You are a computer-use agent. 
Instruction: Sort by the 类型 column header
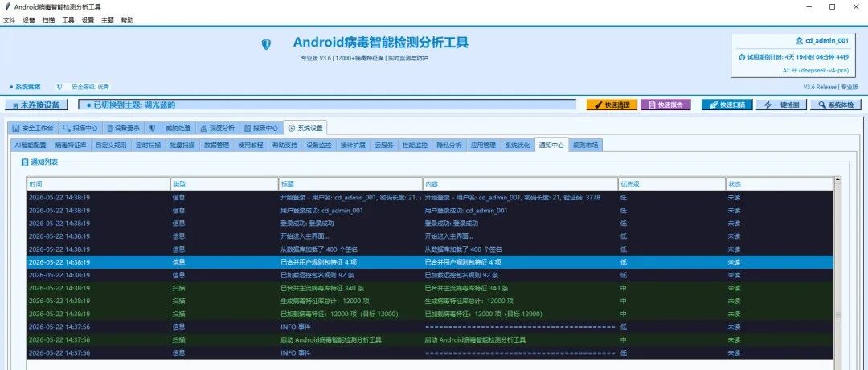[224, 184]
